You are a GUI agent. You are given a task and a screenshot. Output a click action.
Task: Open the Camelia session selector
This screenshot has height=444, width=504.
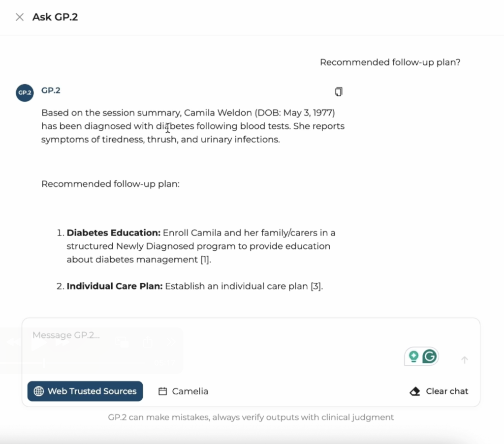point(183,391)
